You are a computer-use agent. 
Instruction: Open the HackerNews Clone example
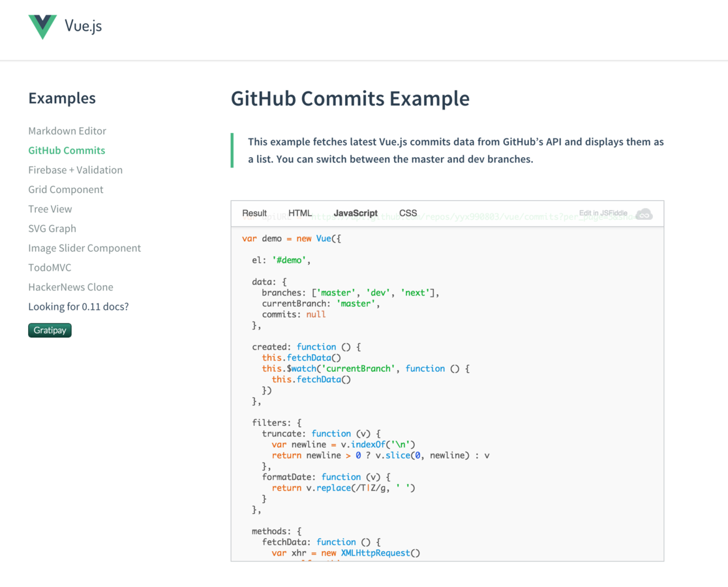click(70, 287)
